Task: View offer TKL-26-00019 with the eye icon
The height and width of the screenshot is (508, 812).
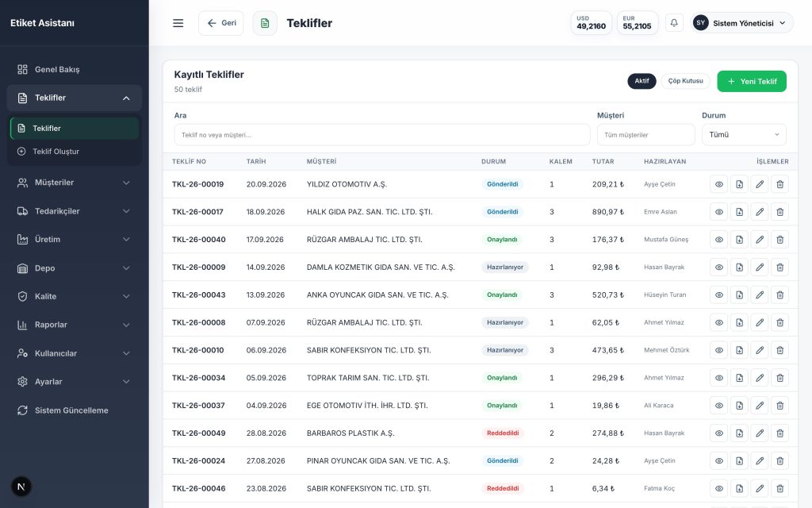Action: [718, 184]
